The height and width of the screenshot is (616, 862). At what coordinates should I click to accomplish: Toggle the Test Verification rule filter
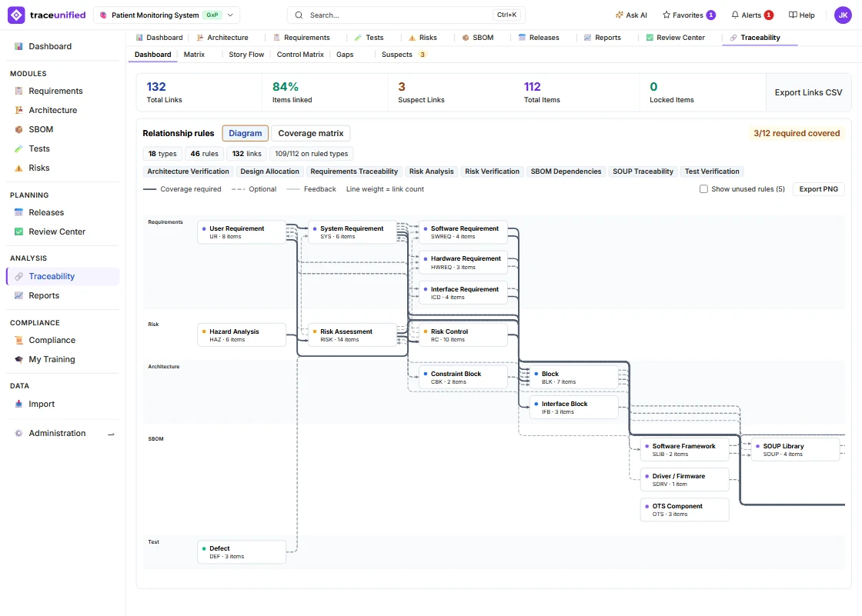coord(712,171)
